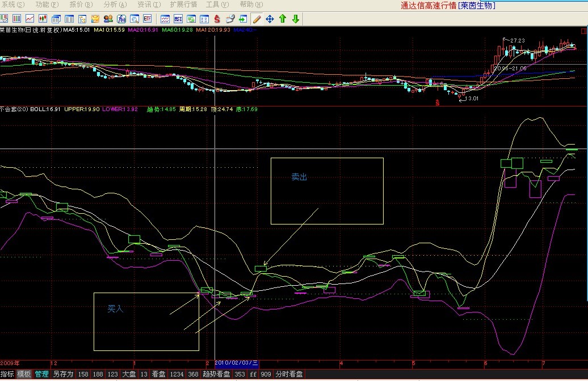
Task: Select the 分时看盘 tab at bottom
Action: pos(289,374)
